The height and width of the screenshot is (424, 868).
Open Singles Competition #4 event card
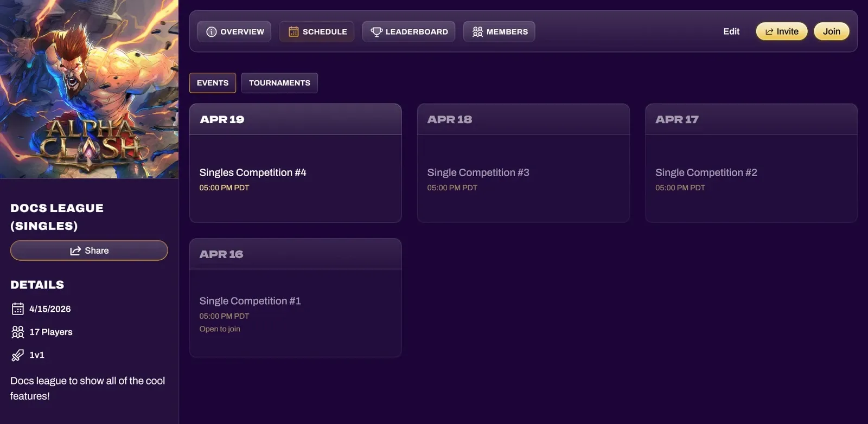pos(295,163)
